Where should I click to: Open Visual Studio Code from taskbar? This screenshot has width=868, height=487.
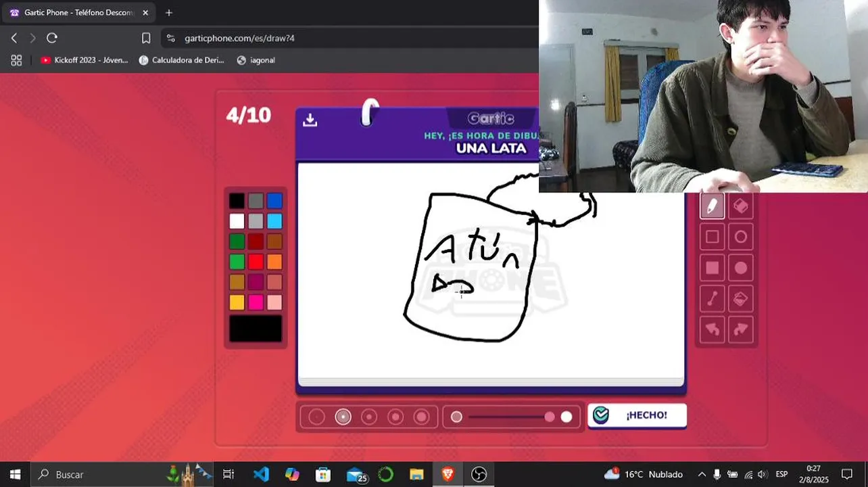(x=261, y=474)
